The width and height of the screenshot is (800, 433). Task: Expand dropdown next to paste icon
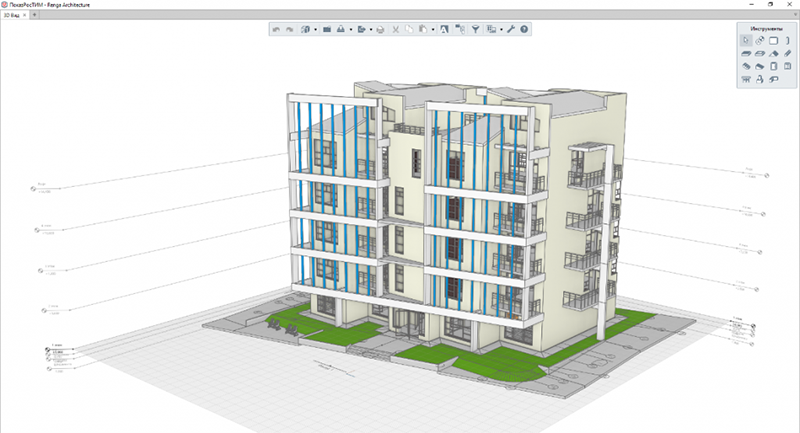point(433,30)
